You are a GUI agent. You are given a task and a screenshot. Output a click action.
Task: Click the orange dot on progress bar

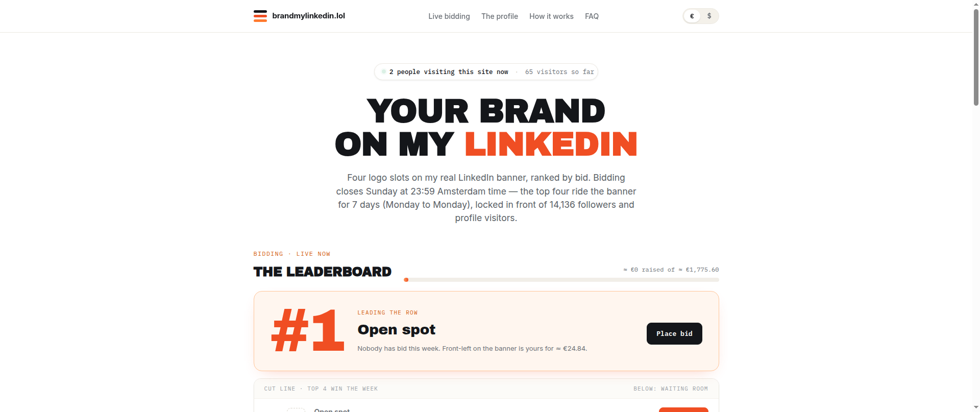[406, 280]
